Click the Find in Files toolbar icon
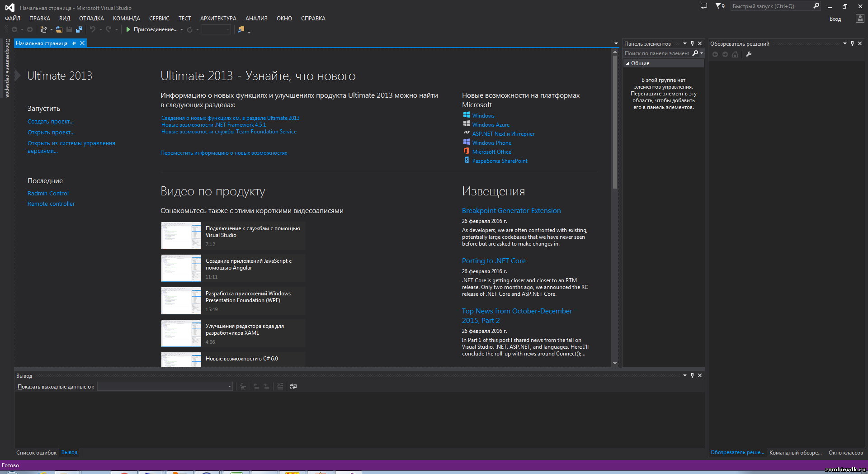 click(241, 29)
